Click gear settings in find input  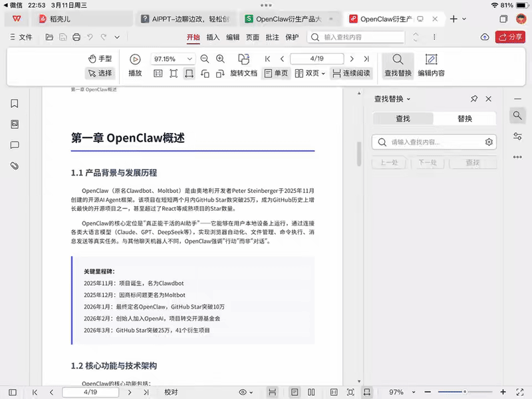(489, 142)
